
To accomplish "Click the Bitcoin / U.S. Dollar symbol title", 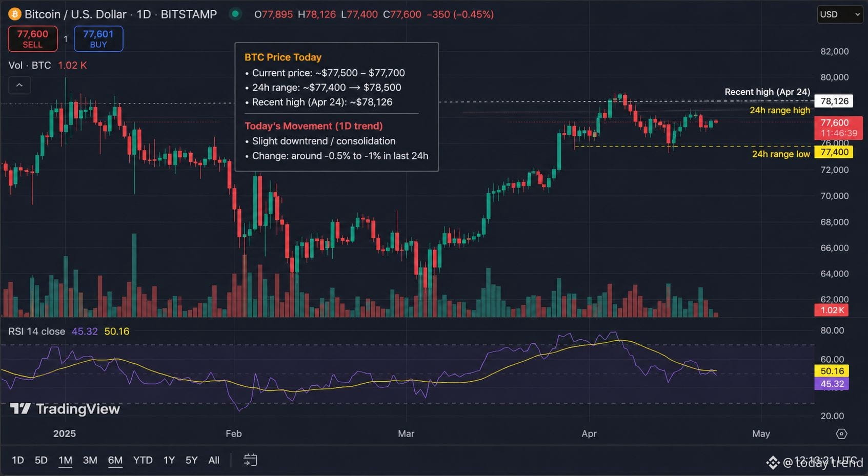I will 75,14.
